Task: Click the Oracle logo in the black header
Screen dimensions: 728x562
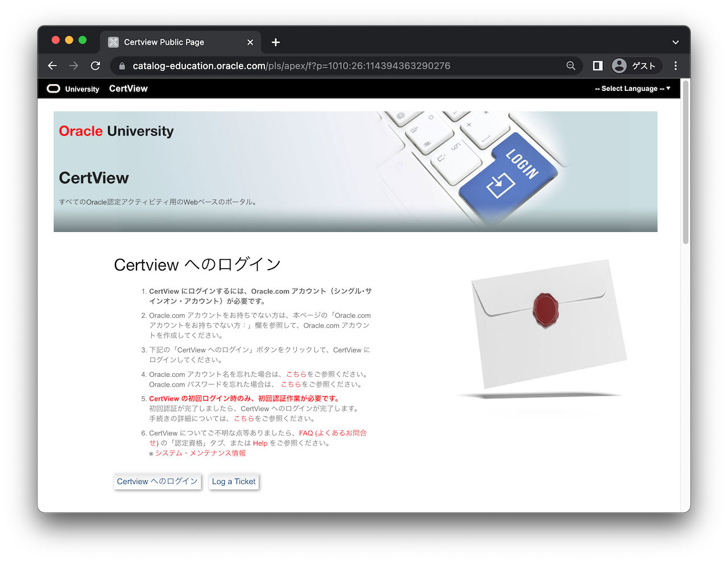Action: pyautogui.click(x=53, y=89)
